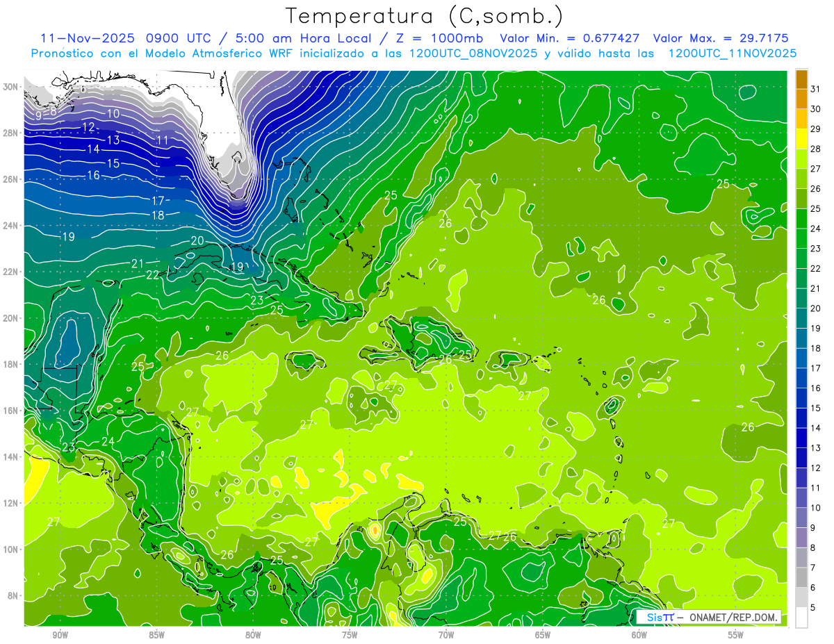
Task: Click contour label 13 on the map
Action: point(113,140)
